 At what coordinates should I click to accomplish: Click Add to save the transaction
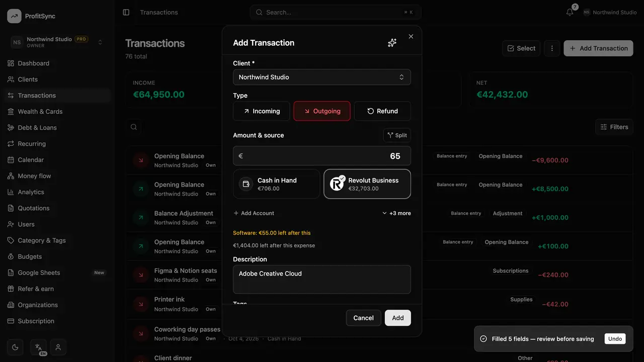[398, 318]
